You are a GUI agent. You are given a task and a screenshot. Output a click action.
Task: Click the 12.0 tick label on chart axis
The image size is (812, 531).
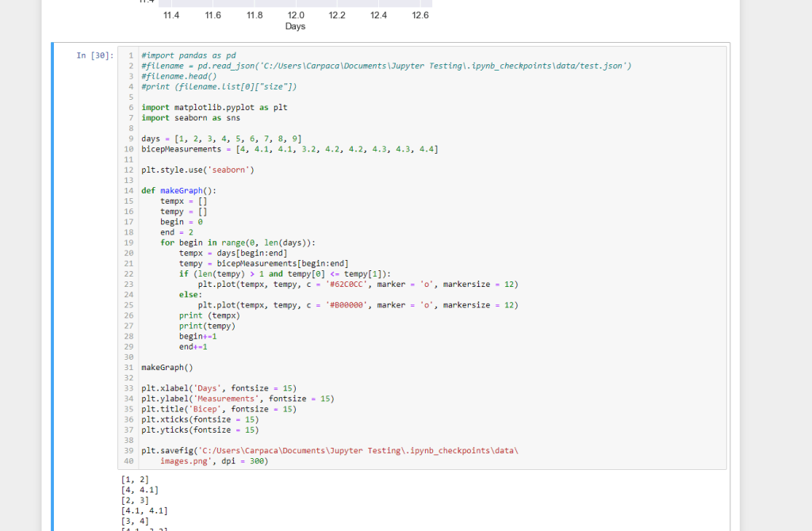pos(295,15)
